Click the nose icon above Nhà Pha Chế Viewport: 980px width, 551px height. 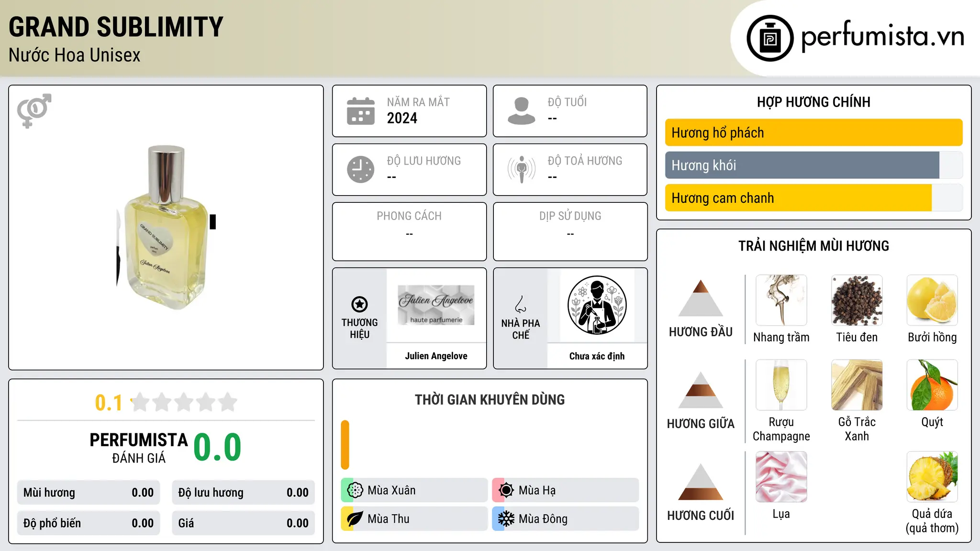(521, 304)
